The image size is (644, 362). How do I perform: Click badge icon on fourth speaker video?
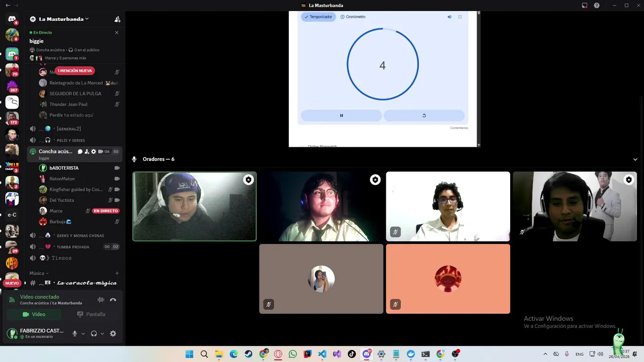click(x=629, y=179)
